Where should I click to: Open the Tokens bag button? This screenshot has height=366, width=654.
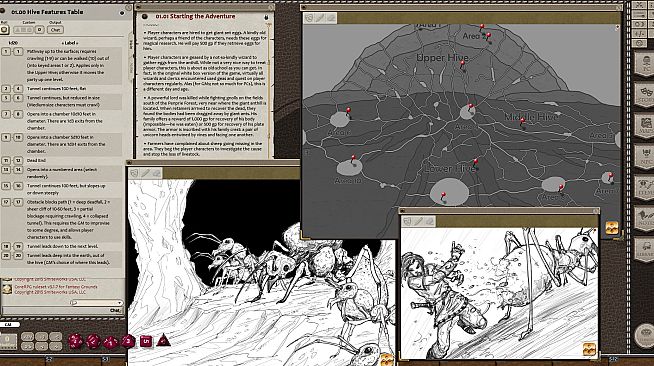pyautogui.click(x=645, y=336)
